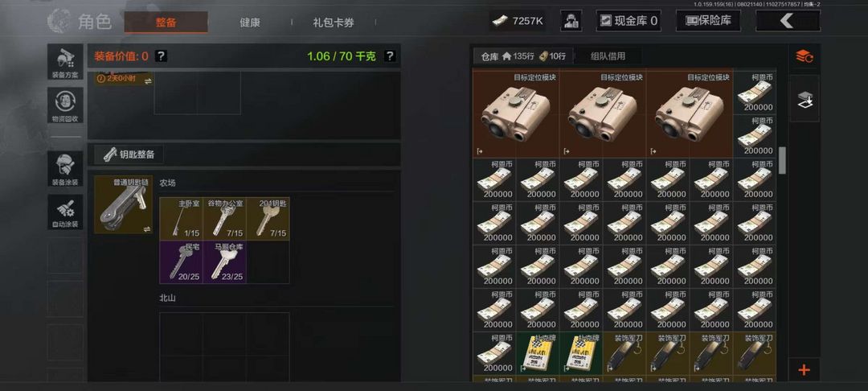Toggle swap arrows on 普通钥匙链
The image size is (868, 391).
click(x=148, y=228)
